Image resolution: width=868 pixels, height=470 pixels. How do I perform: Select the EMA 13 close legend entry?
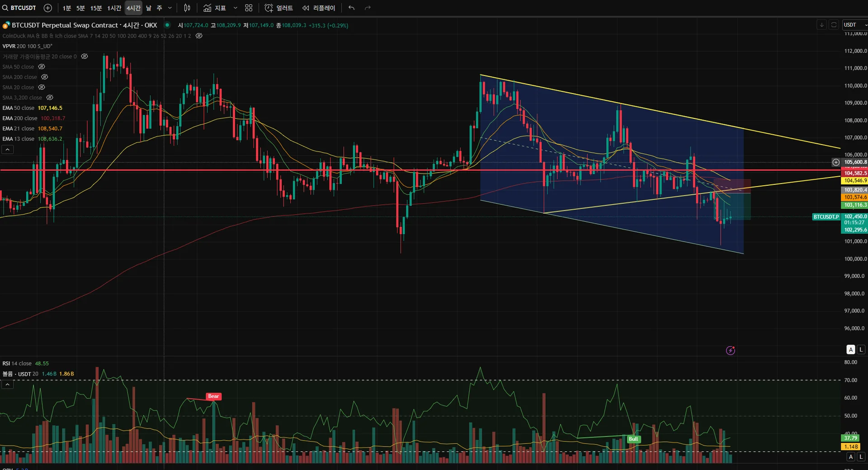(x=32, y=139)
